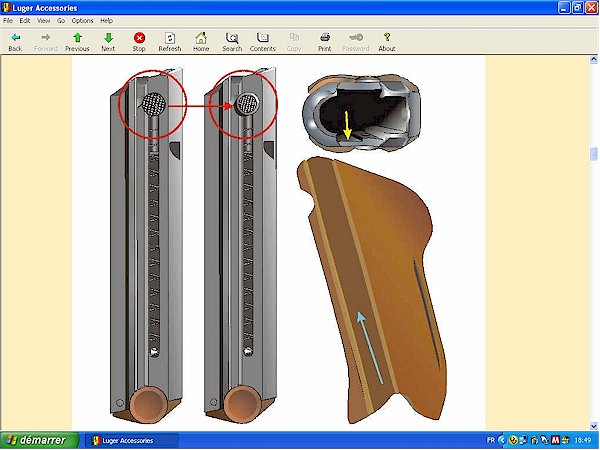The height and width of the screenshot is (450, 600).
Task: Click the taskbar clock 18:49
Action: coord(583,440)
